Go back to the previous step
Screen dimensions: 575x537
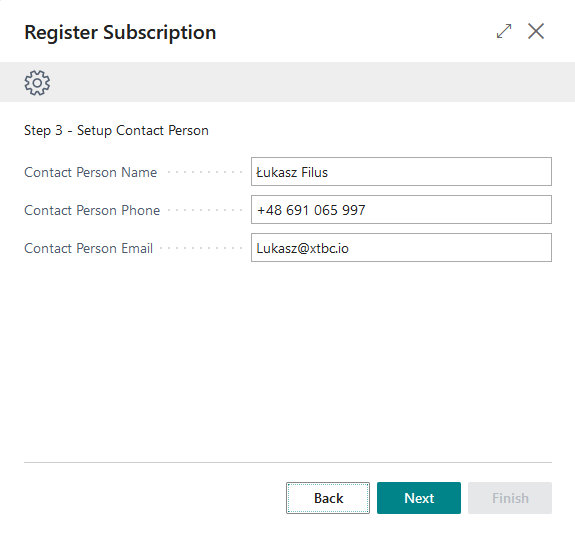[x=328, y=498]
